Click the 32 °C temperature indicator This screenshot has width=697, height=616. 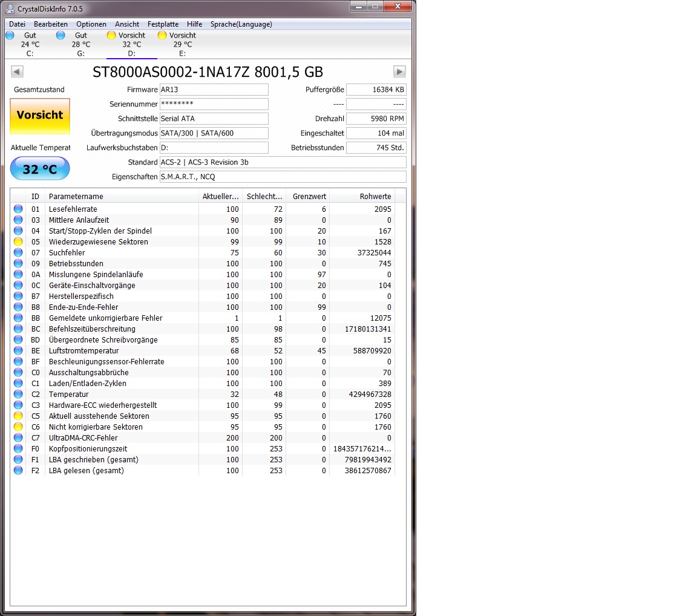[40, 169]
